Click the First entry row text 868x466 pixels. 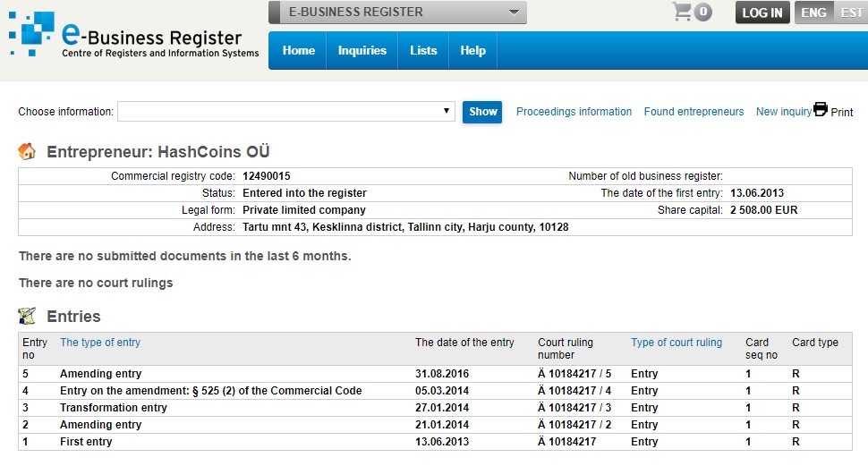click(x=86, y=442)
